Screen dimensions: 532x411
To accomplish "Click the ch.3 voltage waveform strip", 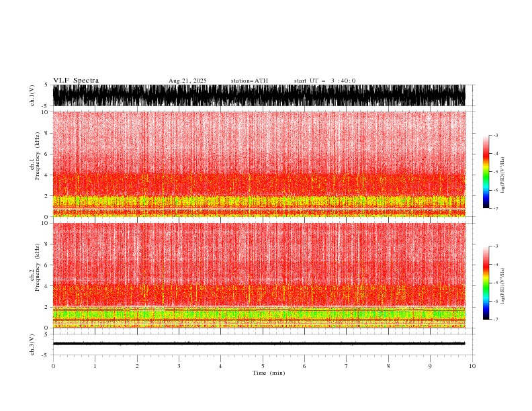I will click(259, 344).
